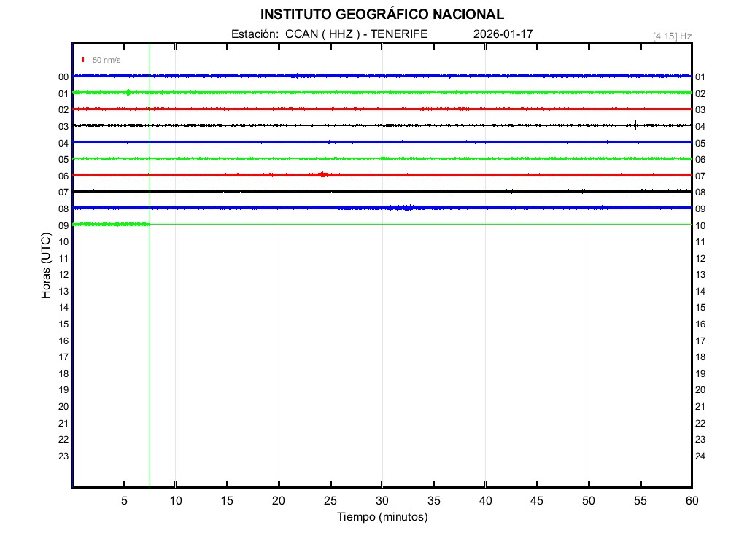Click the Tiempo (minutos) axis label
Image resolution: width=747 pixels, height=560 pixels.
[x=382, y=517]
